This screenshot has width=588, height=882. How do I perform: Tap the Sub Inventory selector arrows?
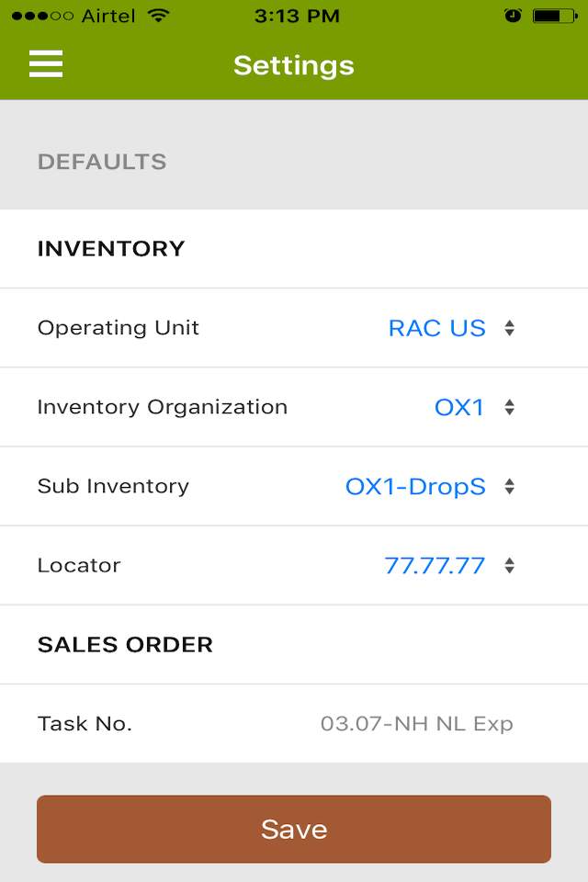(x=509, y=486)
